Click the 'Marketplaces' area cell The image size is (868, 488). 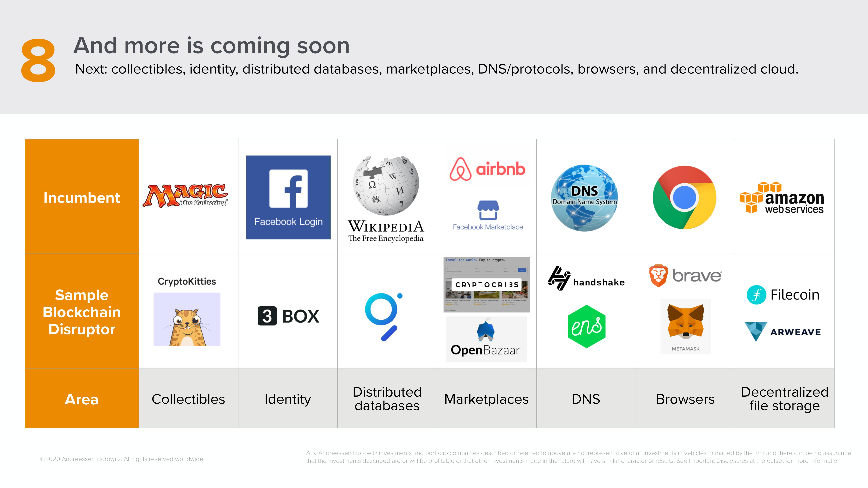(x=486, y=398)
